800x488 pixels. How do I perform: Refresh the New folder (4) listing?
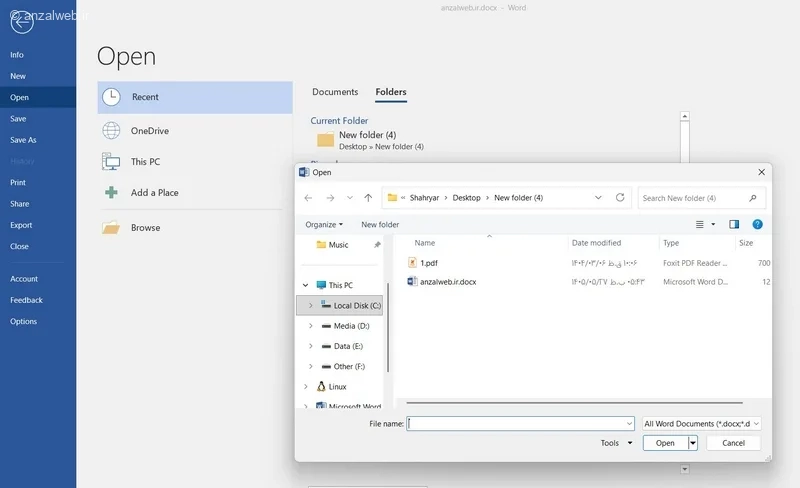pos(620,198)
